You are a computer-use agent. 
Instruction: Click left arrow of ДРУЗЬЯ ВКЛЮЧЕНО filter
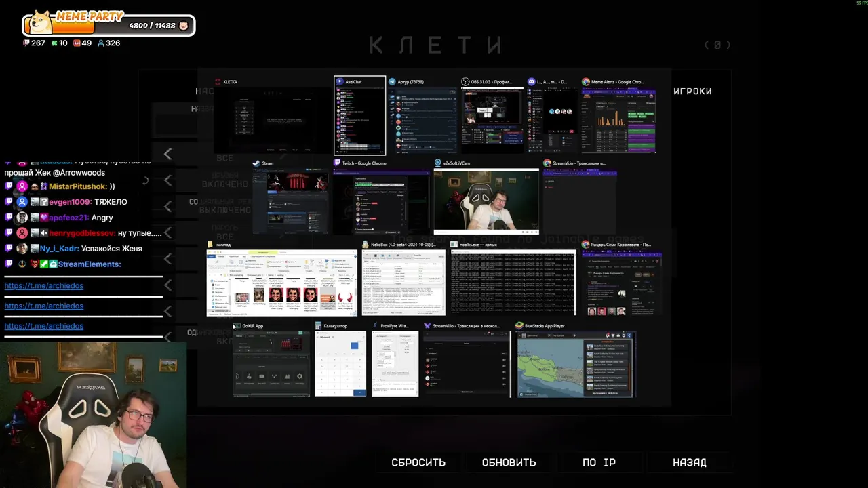click(167, 180)
